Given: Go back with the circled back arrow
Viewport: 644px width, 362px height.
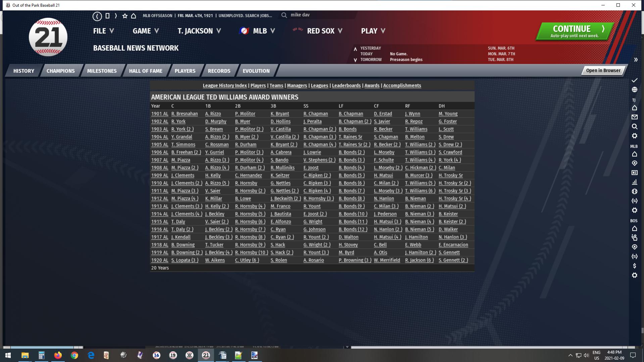Looking at the screenshot, I should [97, 16].
